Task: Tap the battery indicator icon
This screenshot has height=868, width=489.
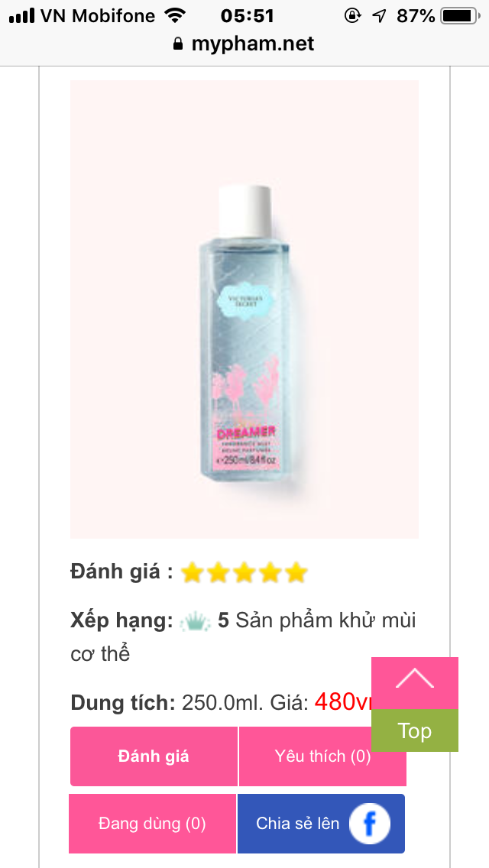Action: (460, 16)
